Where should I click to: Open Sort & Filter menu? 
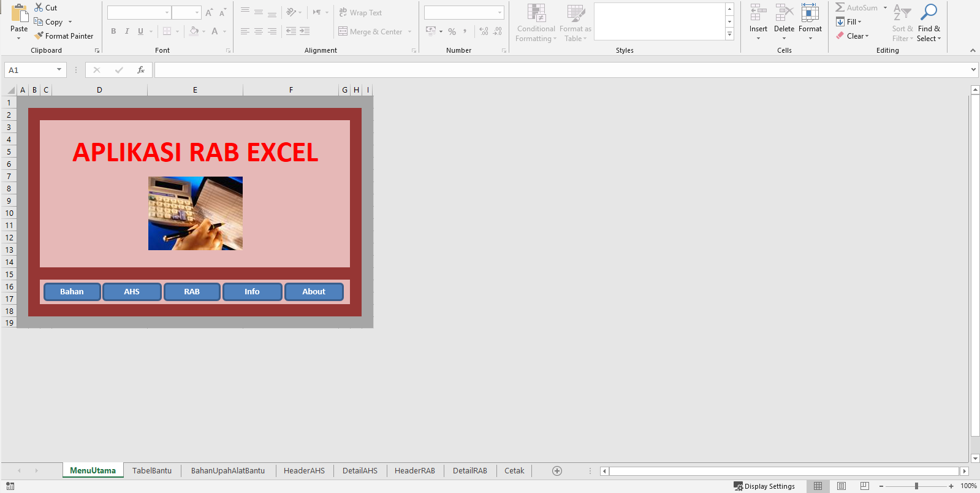pos(902,23)
